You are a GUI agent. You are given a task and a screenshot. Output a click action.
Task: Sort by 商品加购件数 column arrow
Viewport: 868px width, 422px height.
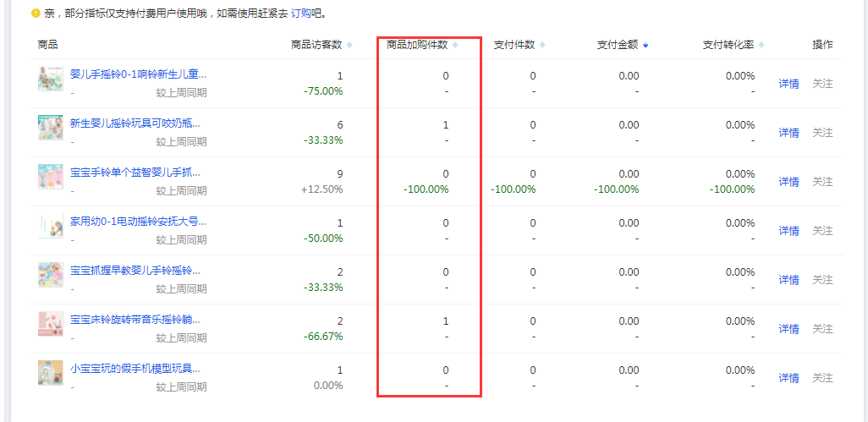point(455,46)
